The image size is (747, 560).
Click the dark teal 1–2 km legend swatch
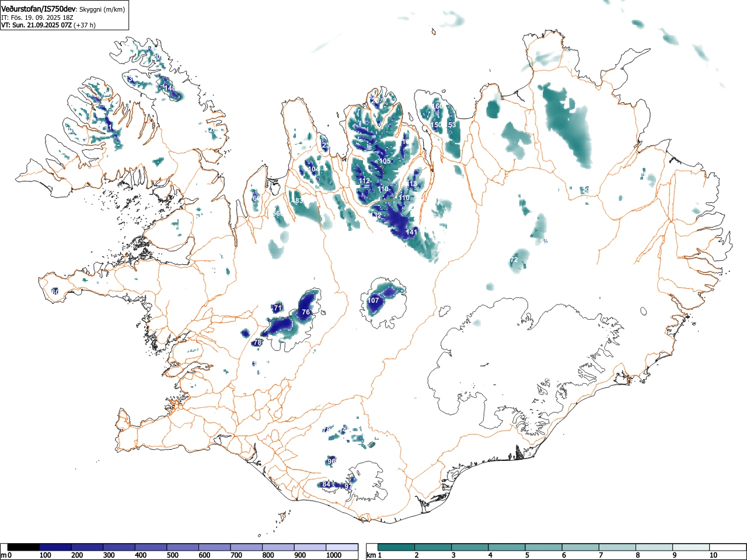click(396, 547)
